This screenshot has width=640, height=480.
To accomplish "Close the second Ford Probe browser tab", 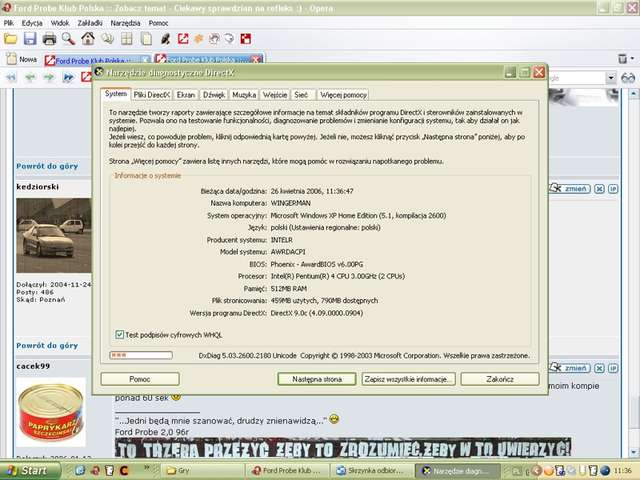I will (x=257, y=60).
